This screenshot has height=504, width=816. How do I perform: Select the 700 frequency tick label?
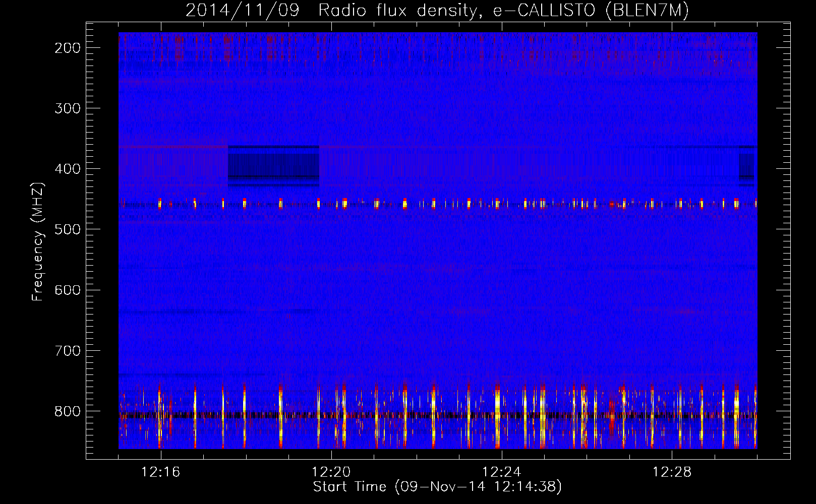tap(68, 350)
